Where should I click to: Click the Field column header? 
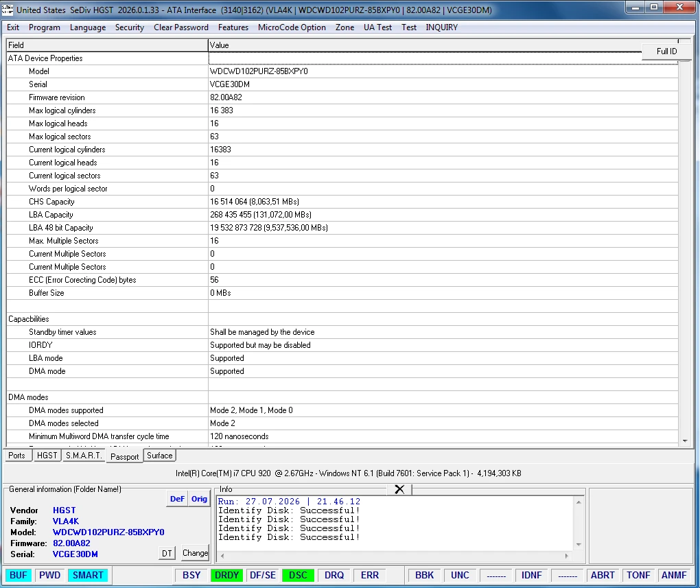(107, 45)
